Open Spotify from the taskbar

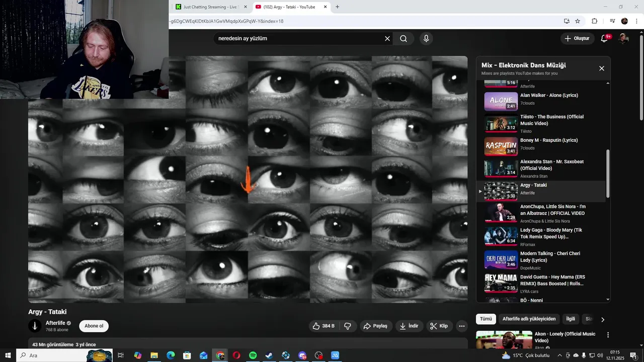pyautogui.click(x=253, y=355)
